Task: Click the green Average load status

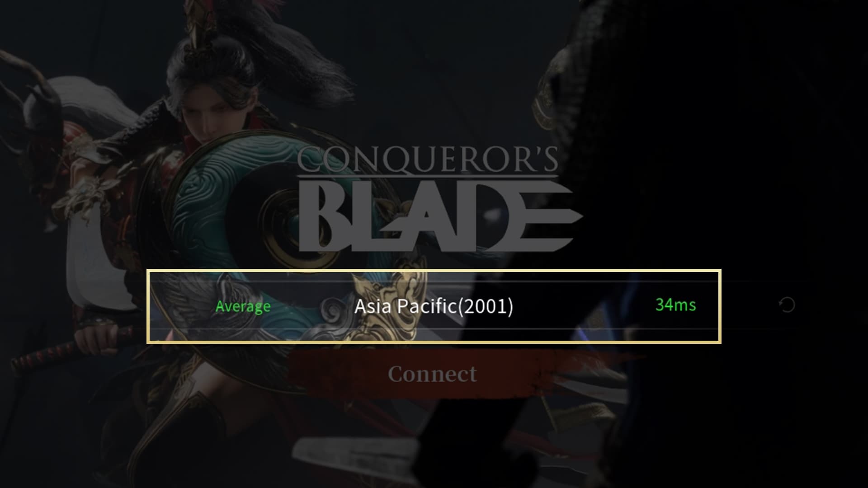Action: (x=243, y=306)
